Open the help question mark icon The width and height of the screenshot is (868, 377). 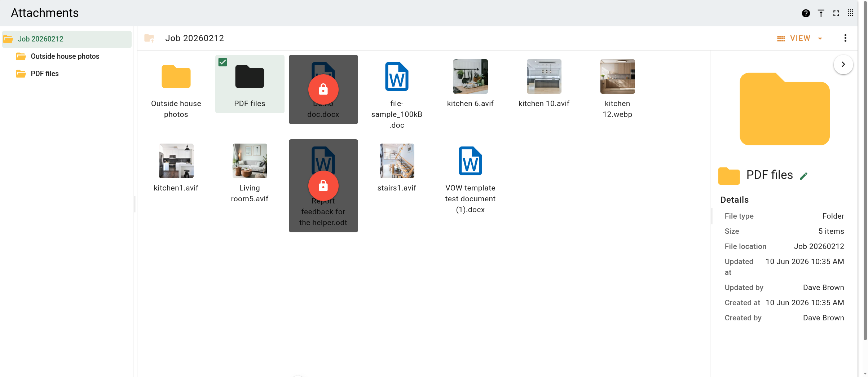coord(806,13)
